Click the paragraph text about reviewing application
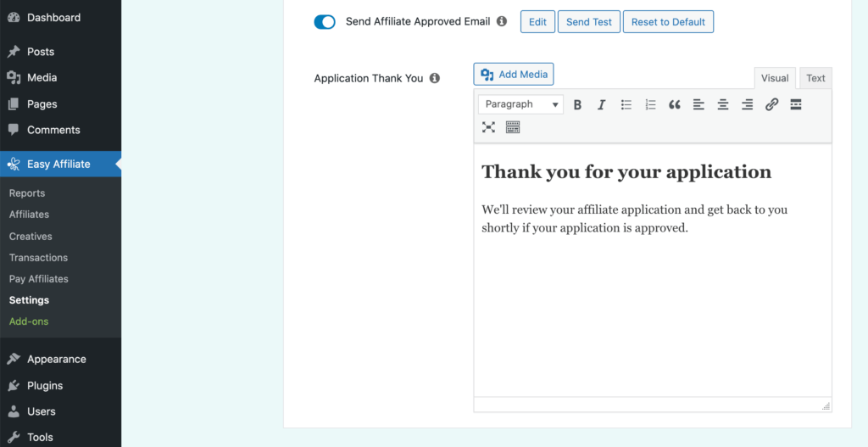 tap(634, 219)
